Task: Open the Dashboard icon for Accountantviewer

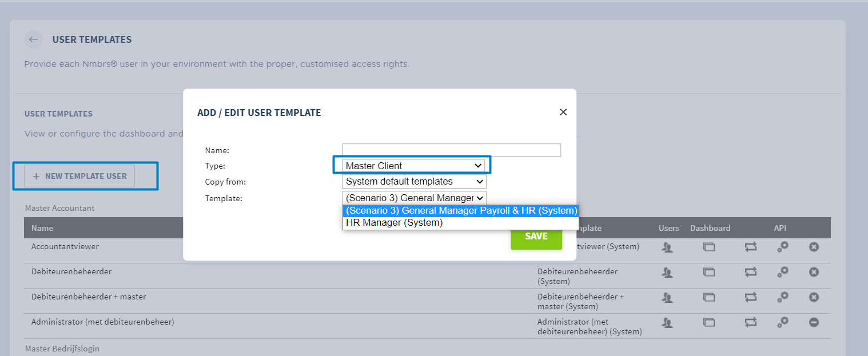Action: click(x=709, y=247)
